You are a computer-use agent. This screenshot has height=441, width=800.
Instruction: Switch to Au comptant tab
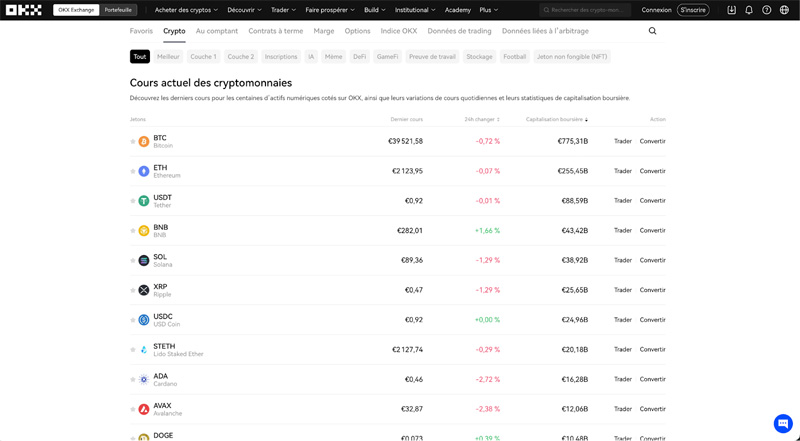217,31
